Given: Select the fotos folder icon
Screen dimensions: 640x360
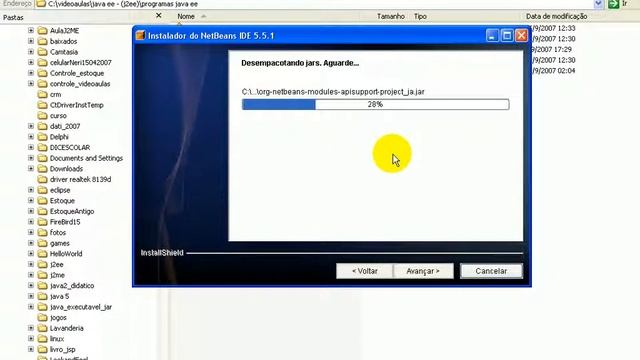Looking at the screenshot, I should [42, 232].
